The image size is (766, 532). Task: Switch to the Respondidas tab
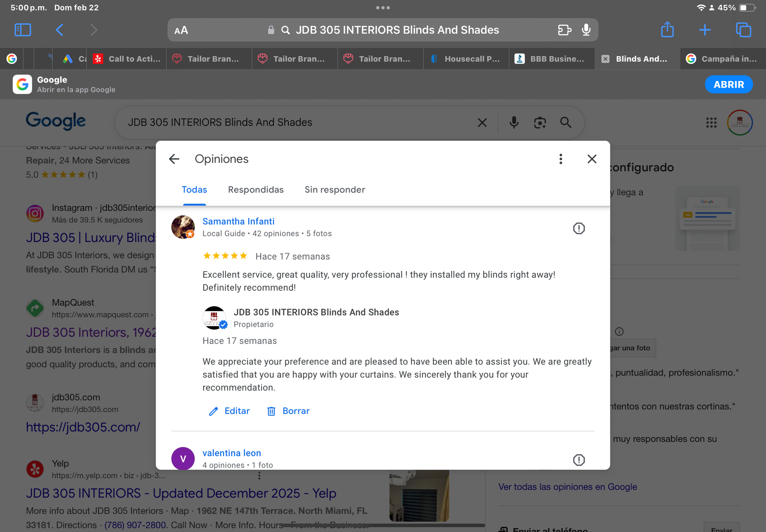[x=256, y=190]
